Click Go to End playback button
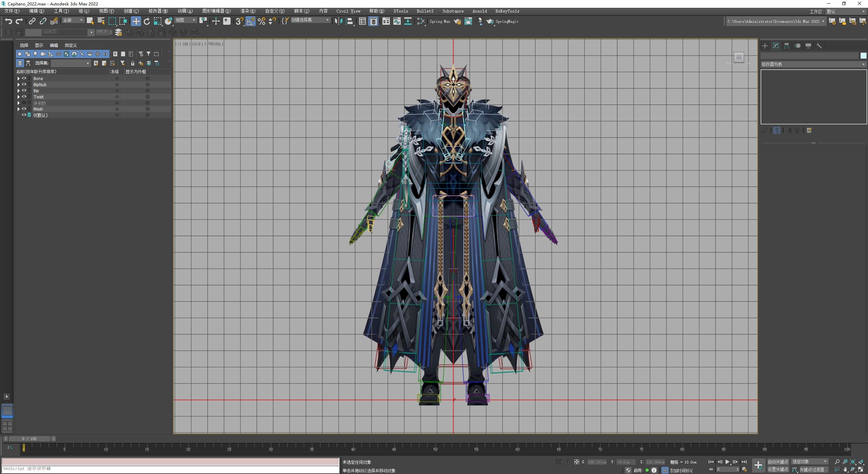 click(744, 462)
